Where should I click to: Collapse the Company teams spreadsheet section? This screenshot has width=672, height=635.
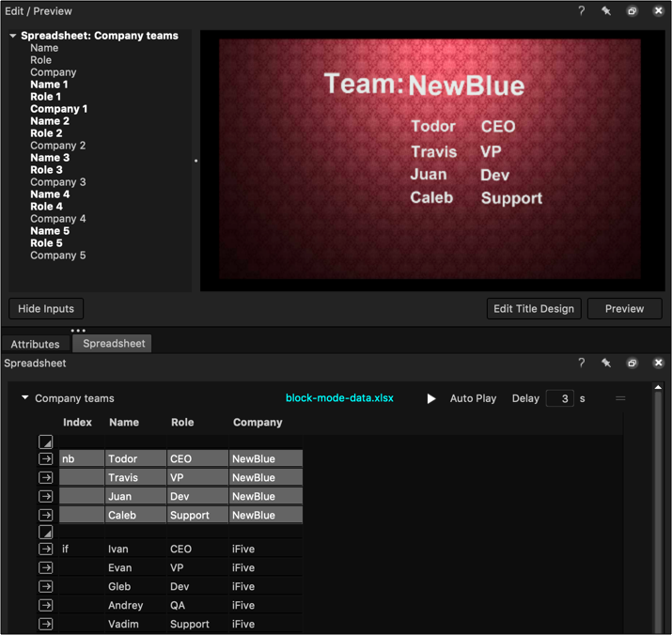(24, 397)
